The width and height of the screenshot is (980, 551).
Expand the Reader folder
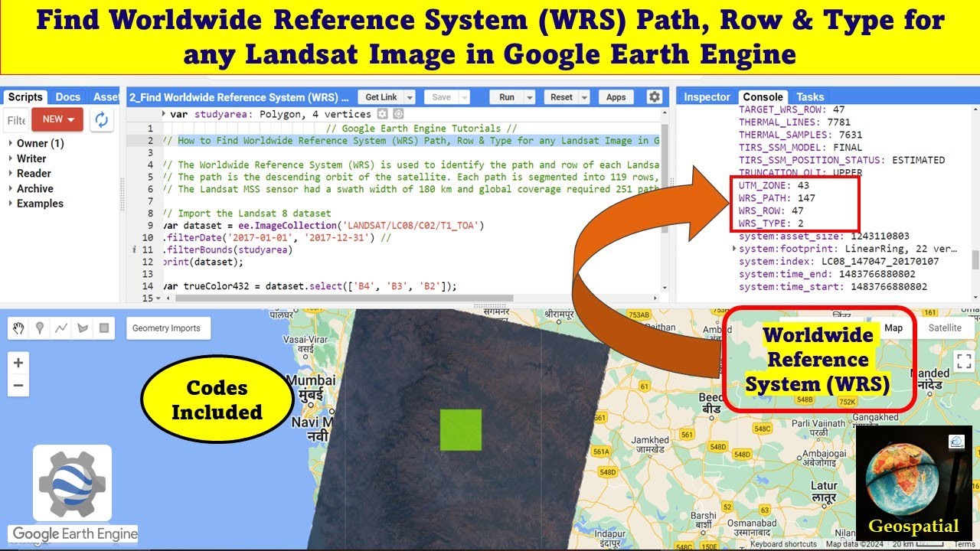tap(11, 173)
